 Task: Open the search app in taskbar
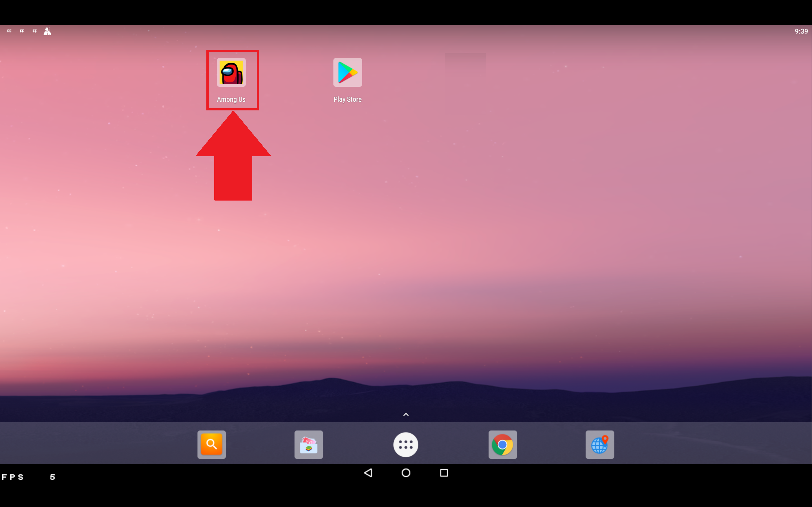coord(212,444)
